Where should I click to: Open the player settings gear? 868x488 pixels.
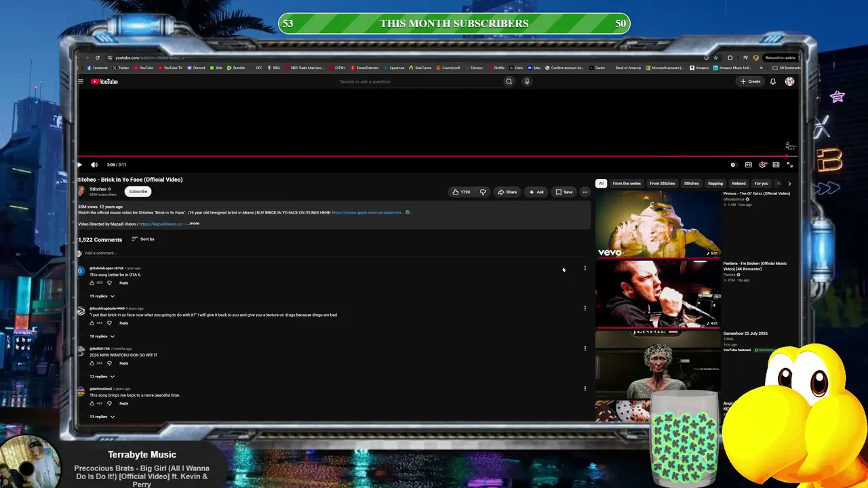[x=762, y=165]
